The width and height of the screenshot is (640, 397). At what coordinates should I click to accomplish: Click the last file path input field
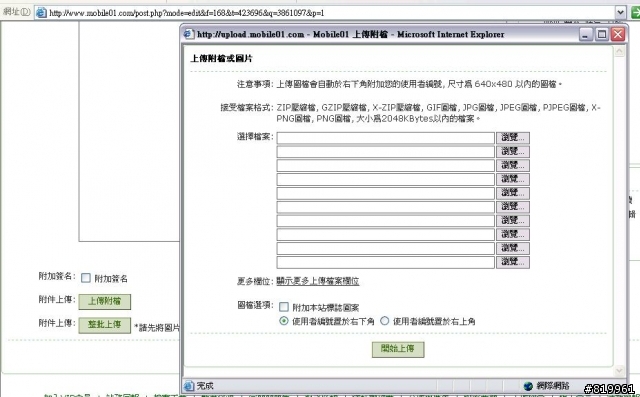[x=385, y=262]
